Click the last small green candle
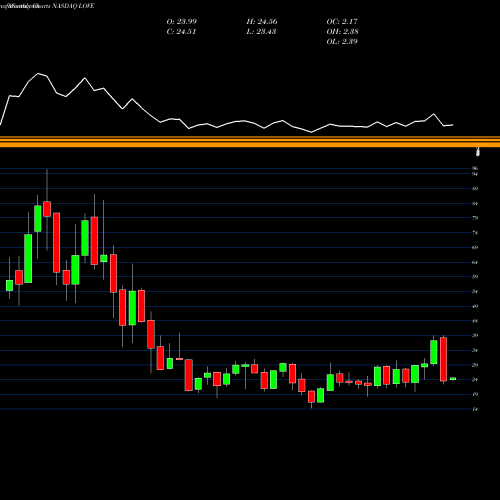 point(453,379)
